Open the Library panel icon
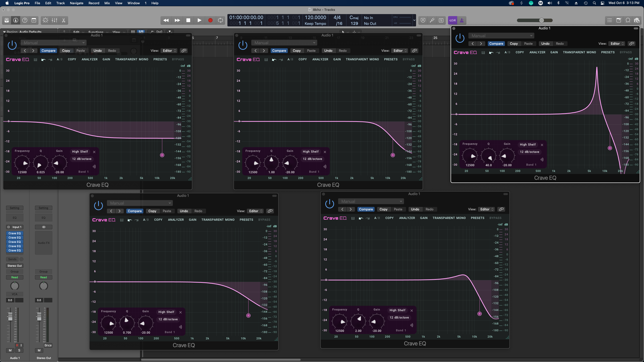Screen dimensions: 644x362 (7, 20)
